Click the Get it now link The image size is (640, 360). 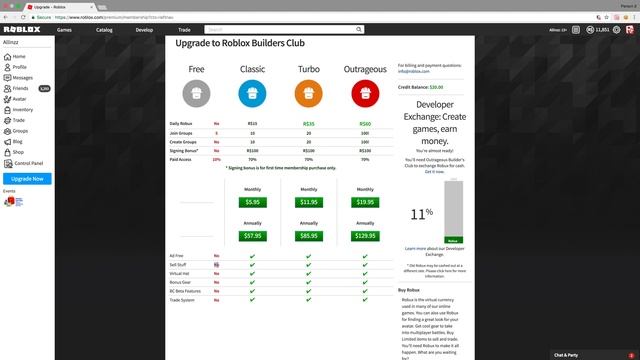click(434, 172)
